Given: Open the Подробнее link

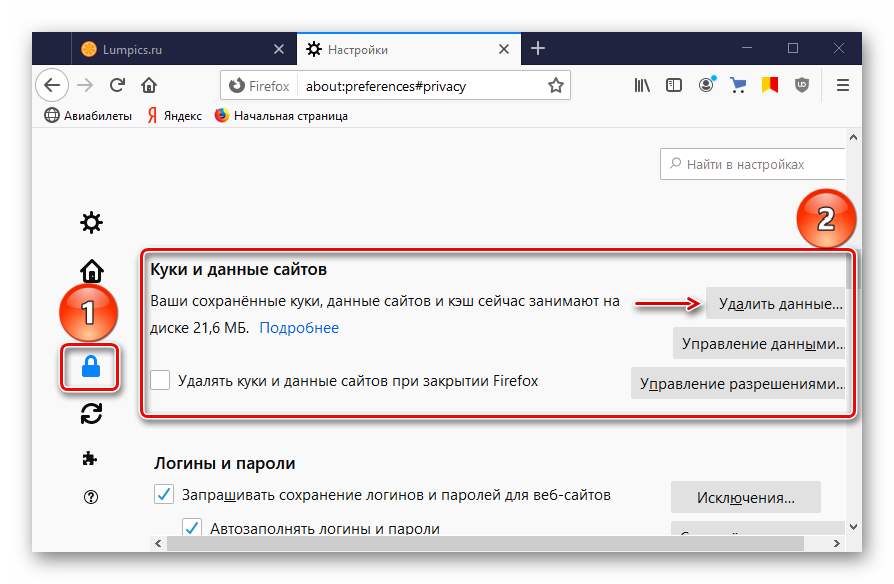Looking at the screenshot, I should (299, 328).
